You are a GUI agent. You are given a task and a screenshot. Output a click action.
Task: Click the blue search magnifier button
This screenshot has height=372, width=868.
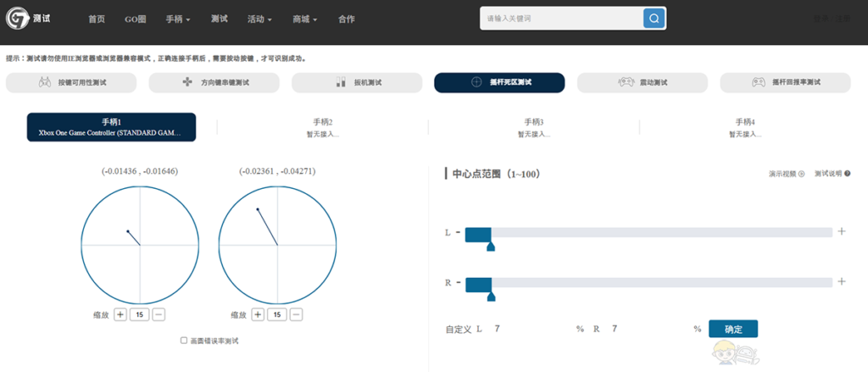[654, 18]
